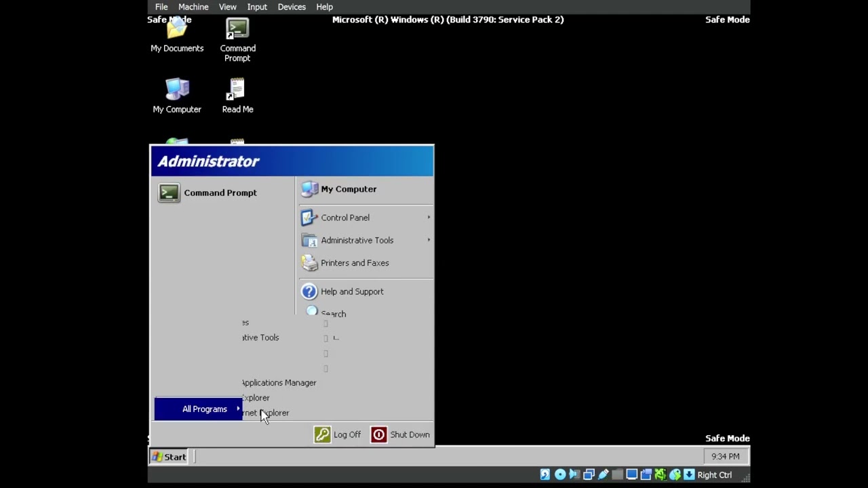Select the Command Prompt desktop shortcut
This screenshot has width=868, height=488.
coord(237,41)
